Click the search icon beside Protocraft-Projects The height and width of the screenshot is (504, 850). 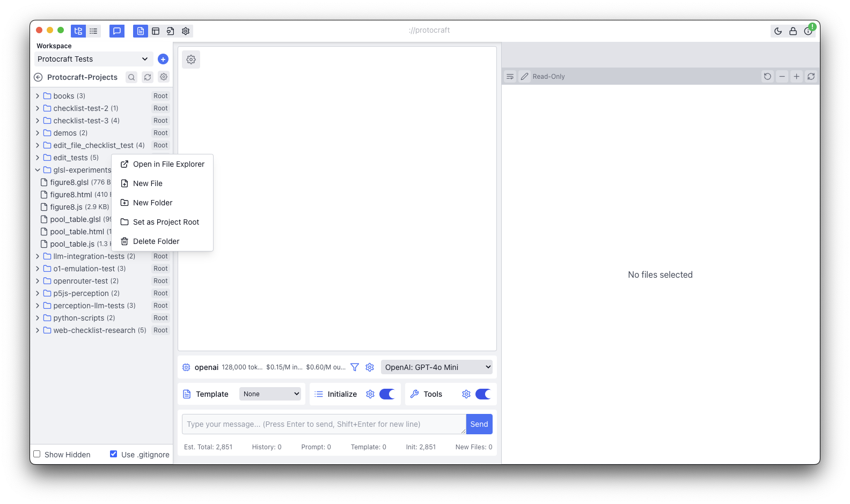click(131, 77)
